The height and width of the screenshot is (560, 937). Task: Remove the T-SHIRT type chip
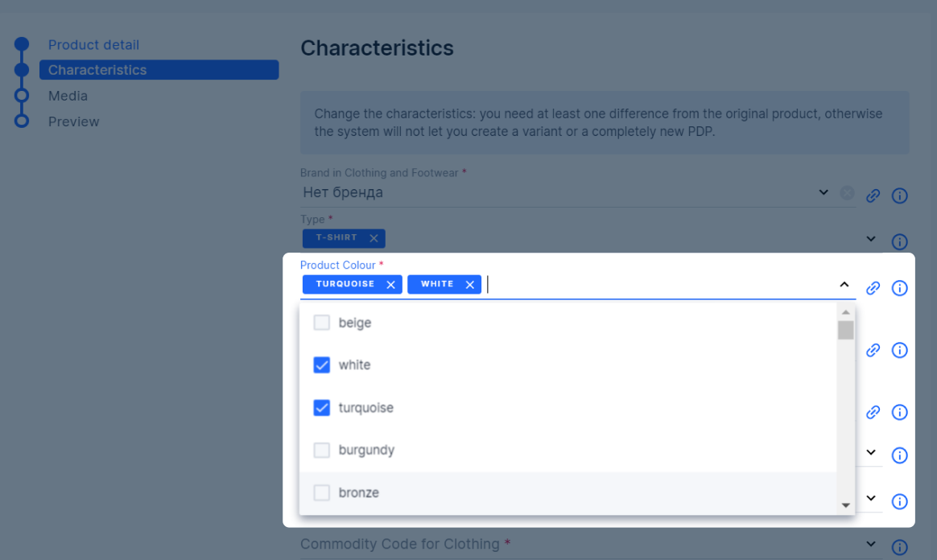coord(374,238)
